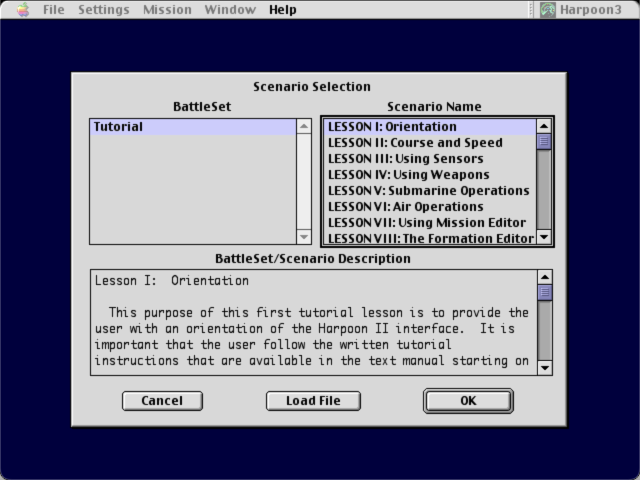640x480 pixels.
Task: Click the OK button
Action: tap(468, 401)
